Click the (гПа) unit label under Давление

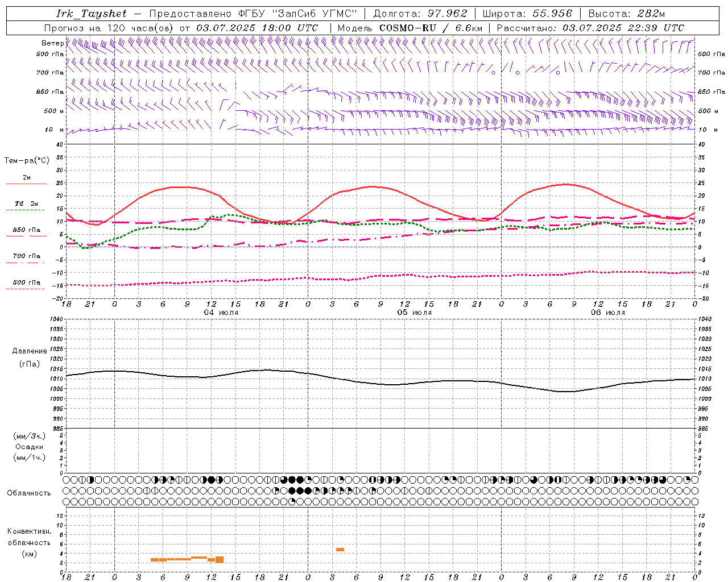29,364
